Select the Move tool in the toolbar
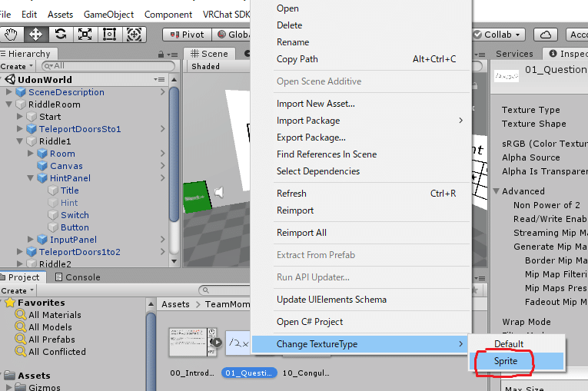Image resolution: width=588 pixels, height=391 pixels. pyautogui.click(x=35, y=35)
